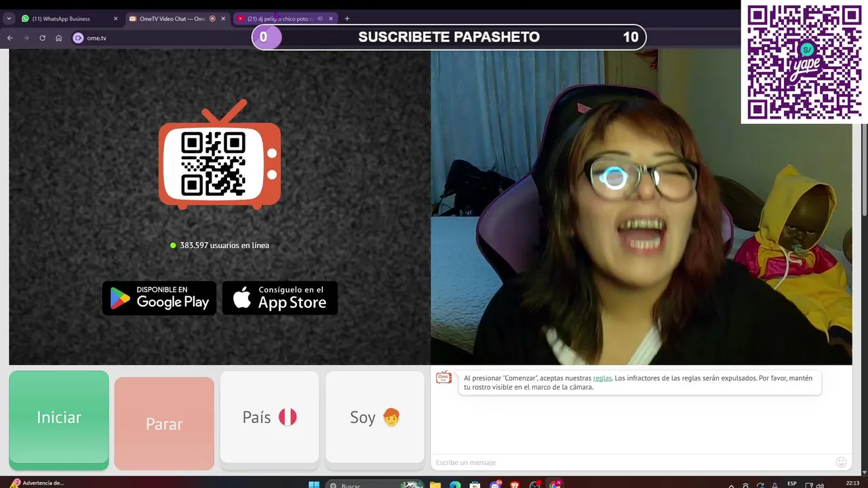
Task: Show hidden system tray icons chevron
Action: pyautogui.click(x=731, y=485)
